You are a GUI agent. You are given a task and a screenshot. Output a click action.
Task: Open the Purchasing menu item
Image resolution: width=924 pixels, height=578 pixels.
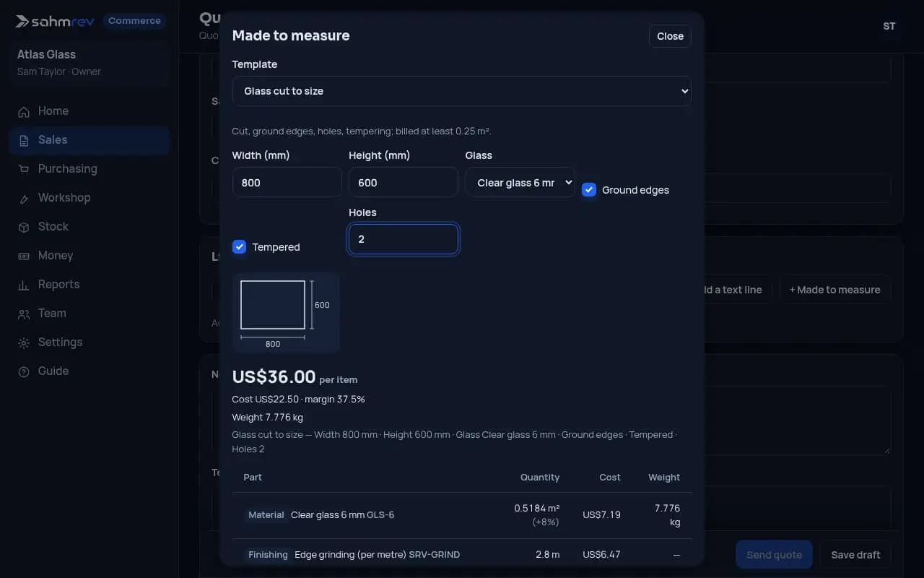coord(90,169)
